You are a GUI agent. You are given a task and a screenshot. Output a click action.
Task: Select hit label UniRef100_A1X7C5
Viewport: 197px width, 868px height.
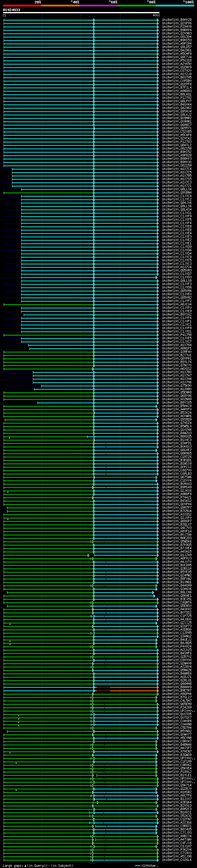pos(177,172)
